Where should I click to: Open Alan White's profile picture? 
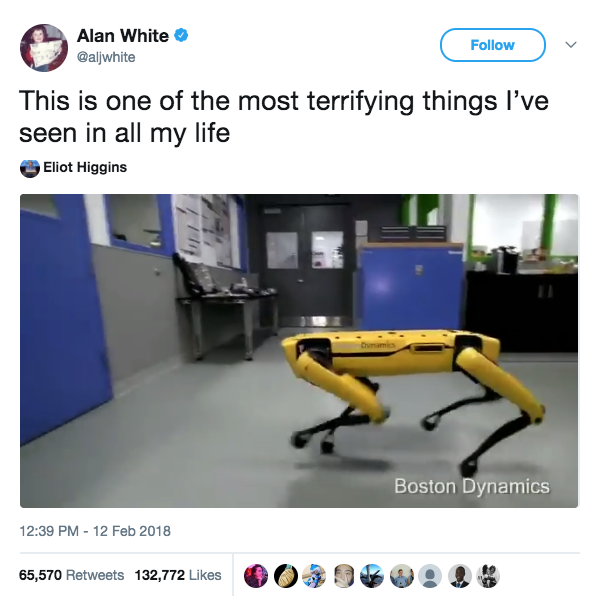point(44,48)
